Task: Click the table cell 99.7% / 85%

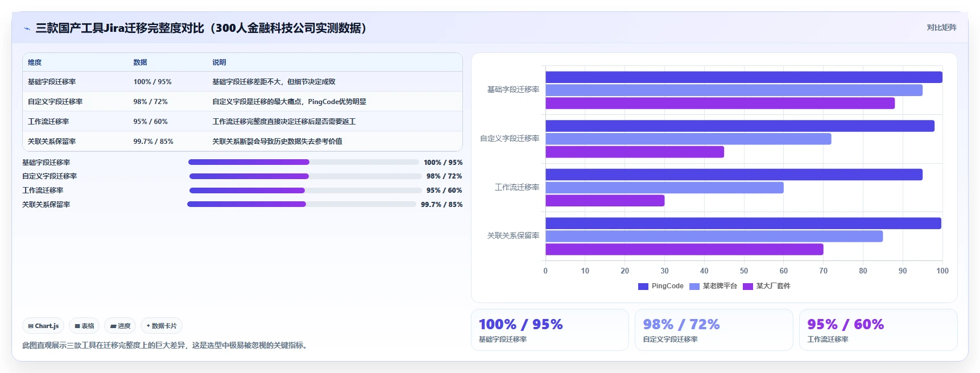Action: click(154, 142)
